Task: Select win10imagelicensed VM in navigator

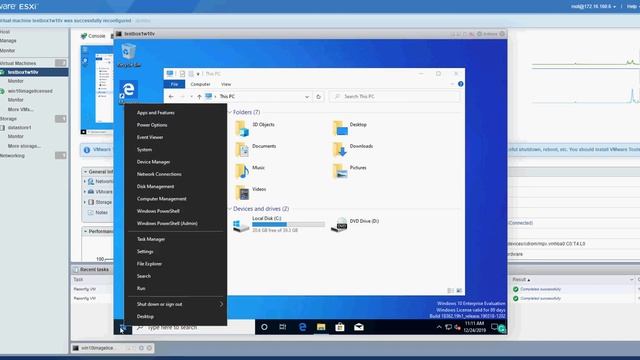Action: click(30, 91)
